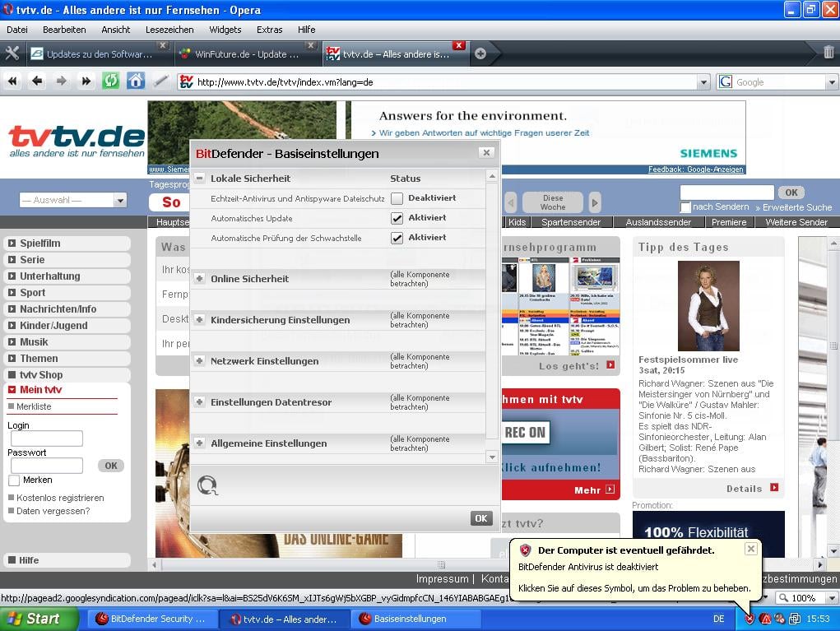The image size is (840, 631).
Task: Select Auslandssender channel tab
Action: click(x=658, y=222)
